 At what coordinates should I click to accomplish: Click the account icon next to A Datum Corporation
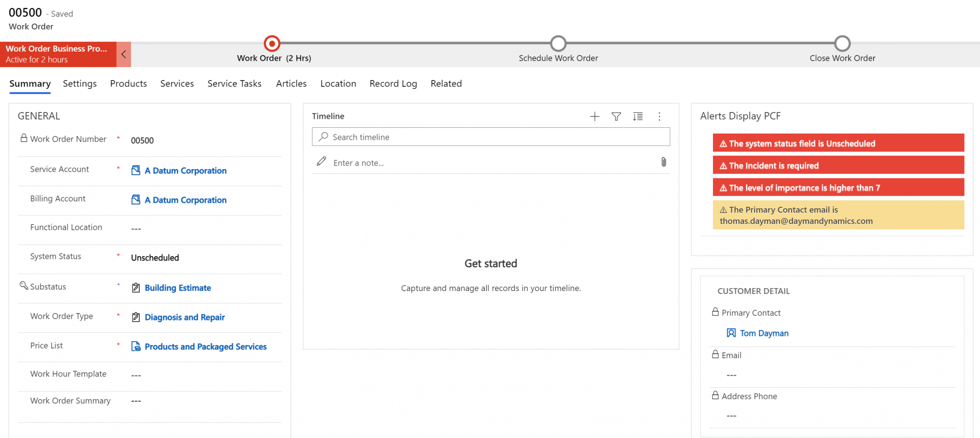point(135,170)
